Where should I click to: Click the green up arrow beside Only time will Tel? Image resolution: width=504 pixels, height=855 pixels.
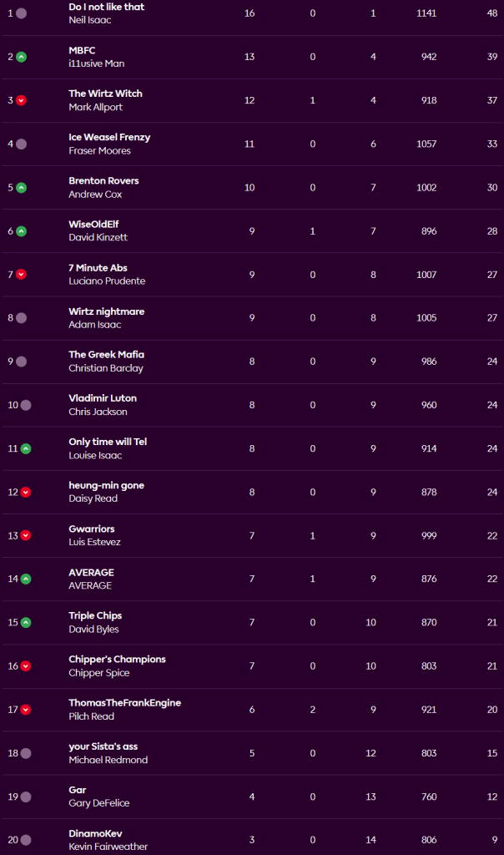point(26,448)
